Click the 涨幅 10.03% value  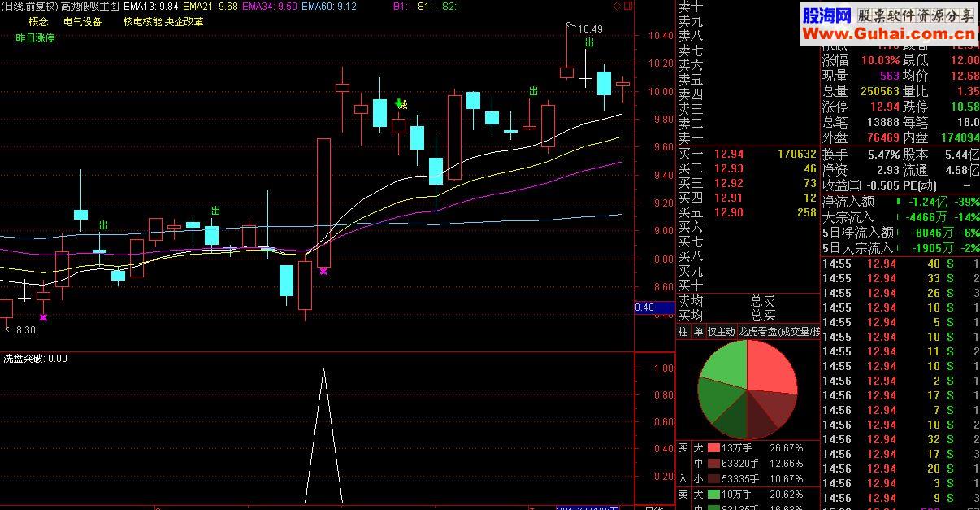coord(879,60)
